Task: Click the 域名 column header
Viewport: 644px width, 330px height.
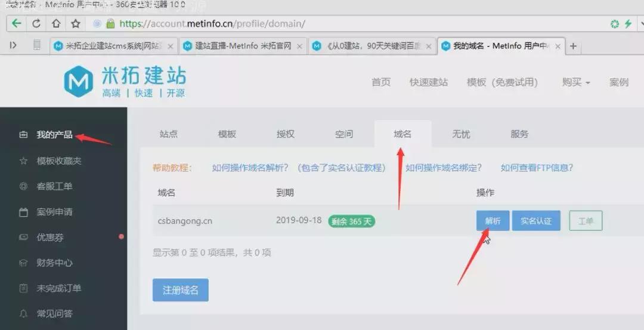Action: click(166, 193)
